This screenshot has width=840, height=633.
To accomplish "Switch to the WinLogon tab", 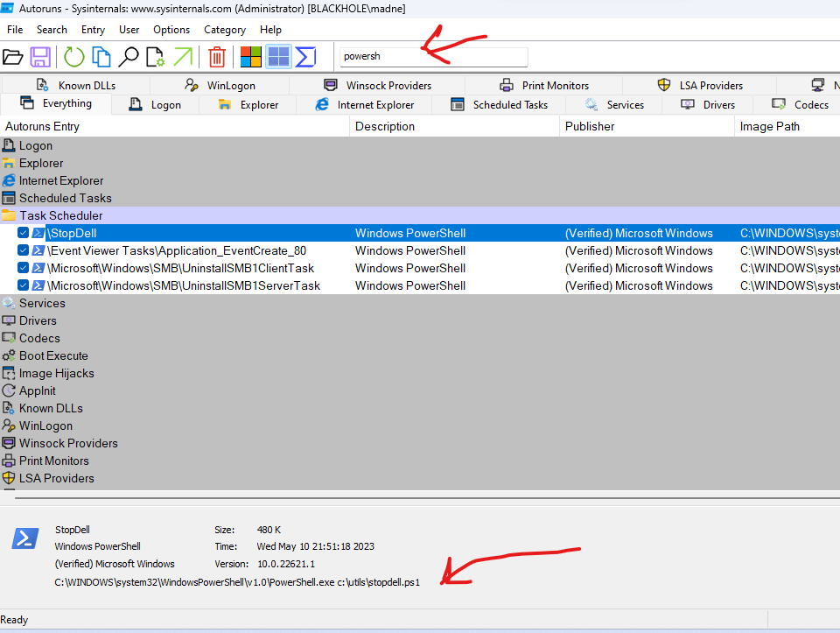I will tap(220, 85).
